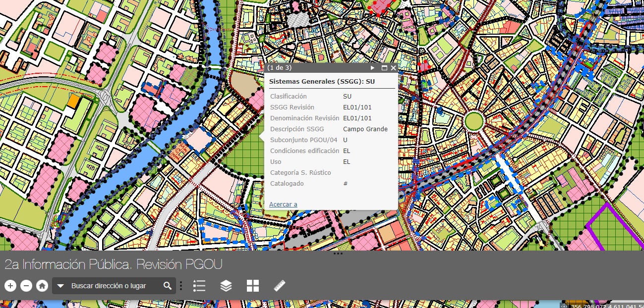
Task: Close the Sistemas Generales popup
Action: (393, 68)
